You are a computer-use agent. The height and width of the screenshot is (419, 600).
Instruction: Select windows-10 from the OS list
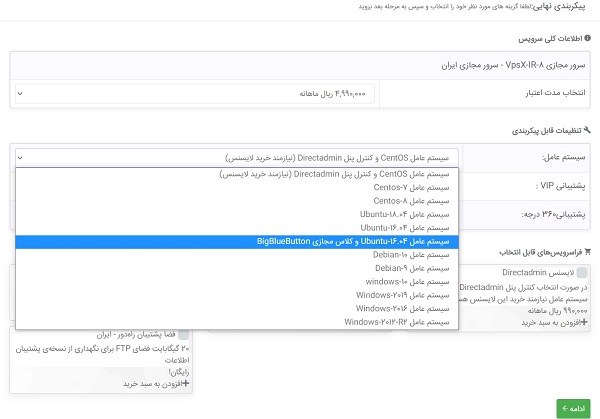[237, 282]
